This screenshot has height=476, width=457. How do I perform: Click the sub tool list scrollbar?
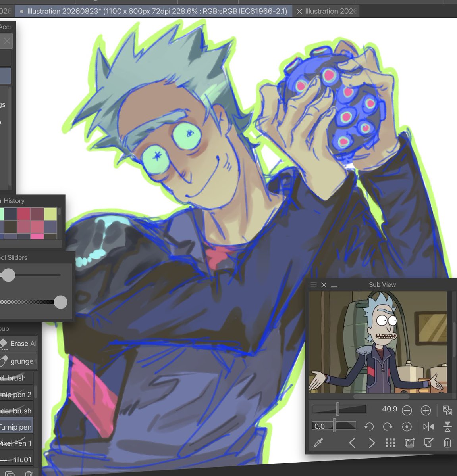click(35, 392)
